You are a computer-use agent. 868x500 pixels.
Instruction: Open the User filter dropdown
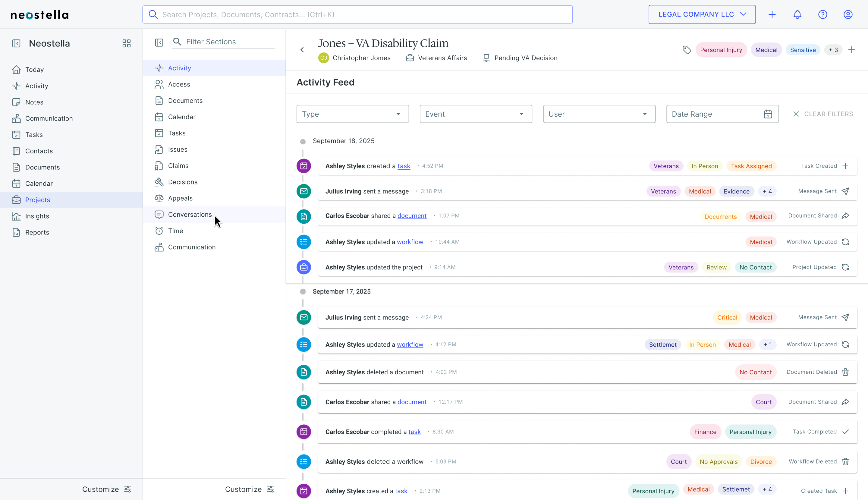(x=599, y=114)
